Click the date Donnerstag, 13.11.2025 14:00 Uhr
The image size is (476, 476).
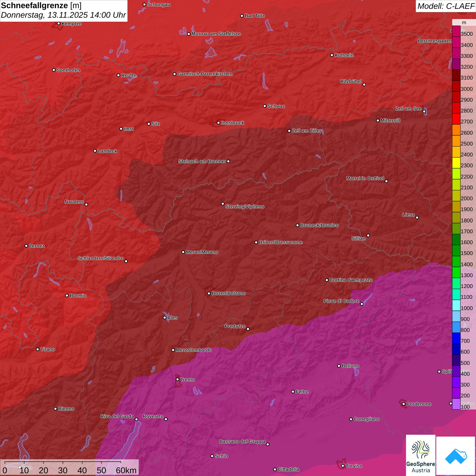pos(64,15)
